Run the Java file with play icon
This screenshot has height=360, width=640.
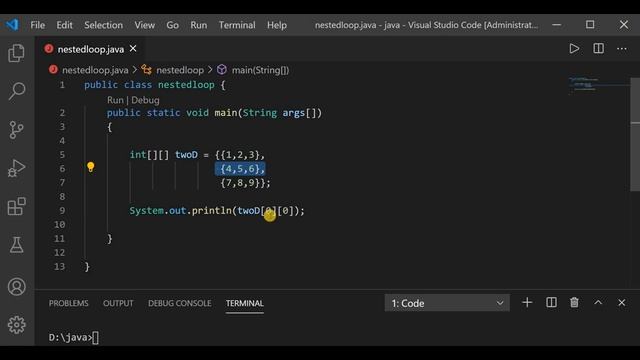(x=574, y=49)
